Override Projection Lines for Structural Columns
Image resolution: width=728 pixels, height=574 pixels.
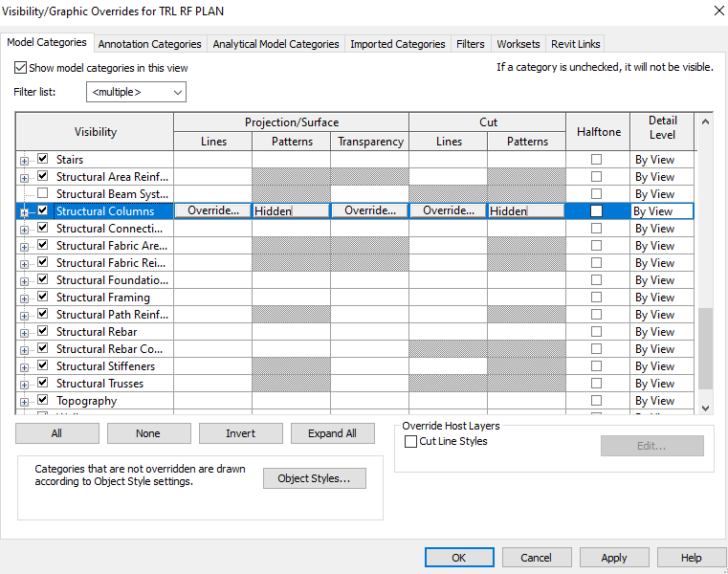click(213, 210)
